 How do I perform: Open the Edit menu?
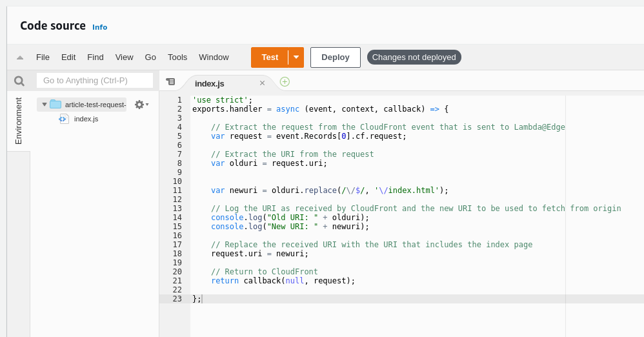68,57
